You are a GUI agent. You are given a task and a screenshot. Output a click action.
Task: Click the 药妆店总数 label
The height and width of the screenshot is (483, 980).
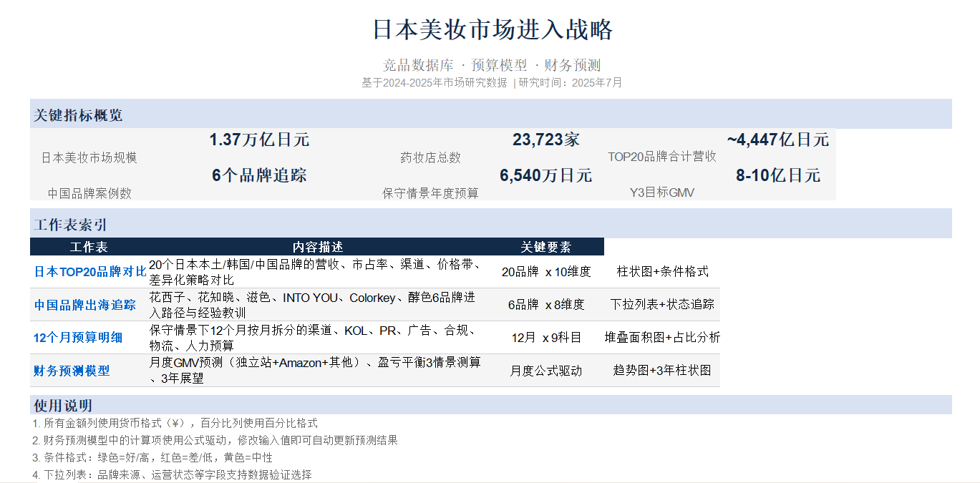[430, 158]
